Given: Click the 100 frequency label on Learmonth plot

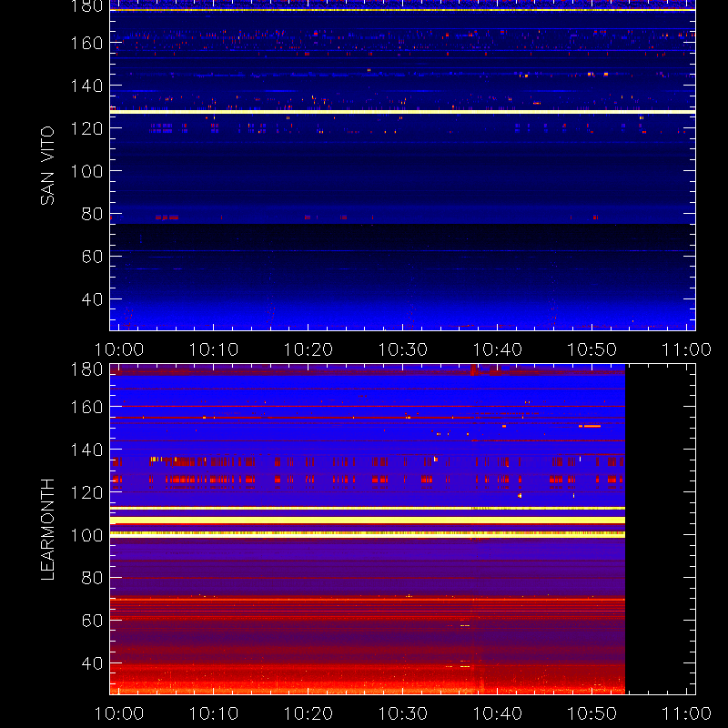Looking at the screenshot, I should point(86,535).
